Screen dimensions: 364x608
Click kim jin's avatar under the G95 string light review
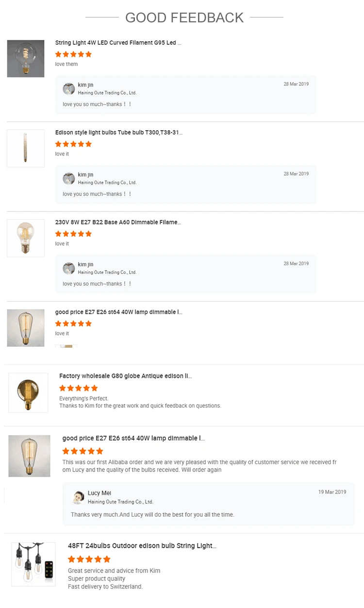click(69, 89)
